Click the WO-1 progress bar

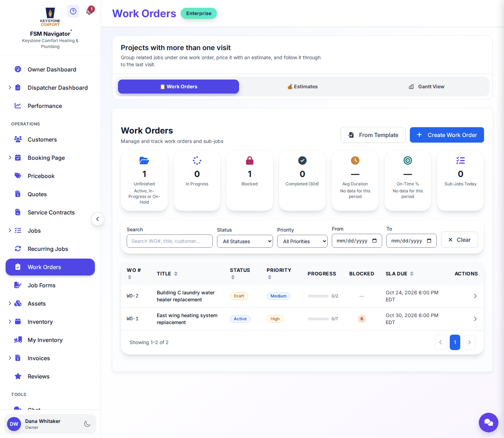click(x=318, y=319)
